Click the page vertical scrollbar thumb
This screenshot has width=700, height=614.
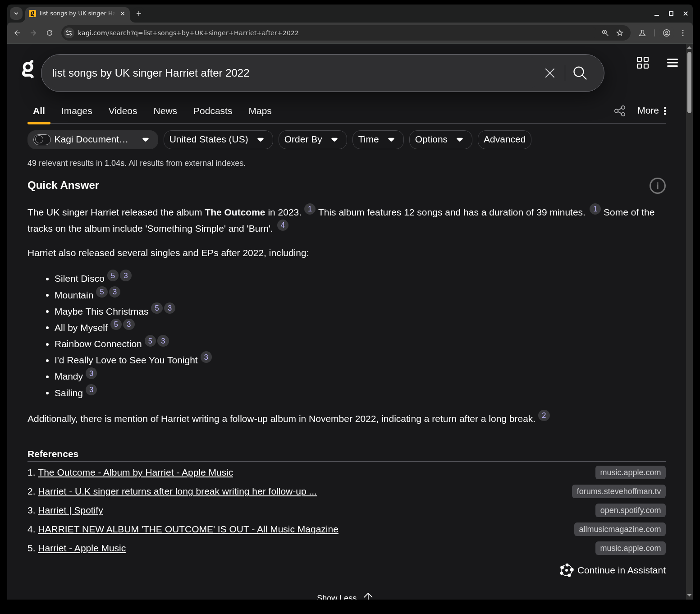[x=689, y=82]
